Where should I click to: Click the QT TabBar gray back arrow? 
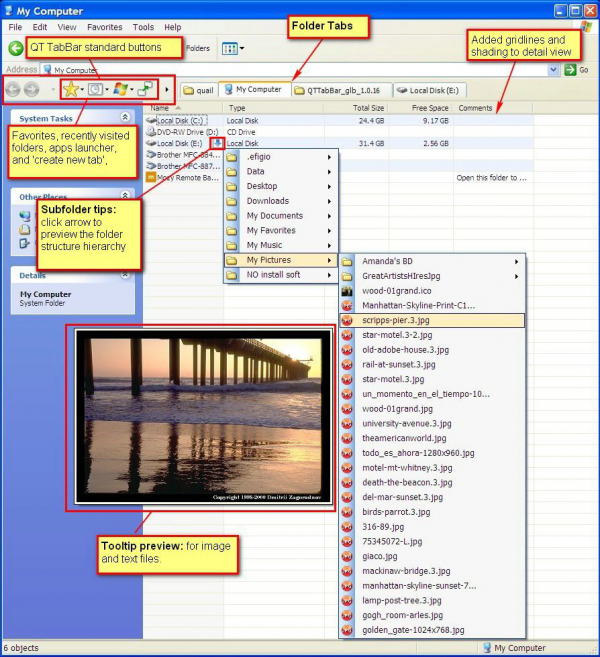tap(13, 89)
